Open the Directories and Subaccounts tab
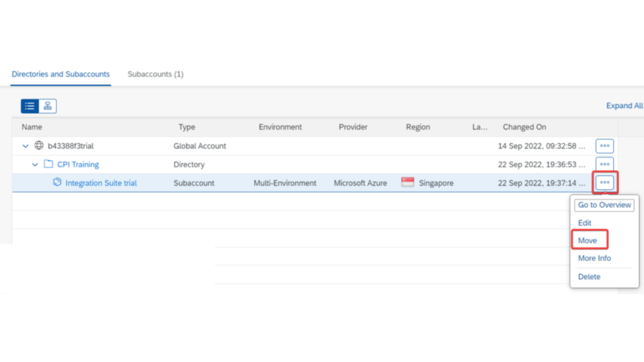 click(60, 74)
